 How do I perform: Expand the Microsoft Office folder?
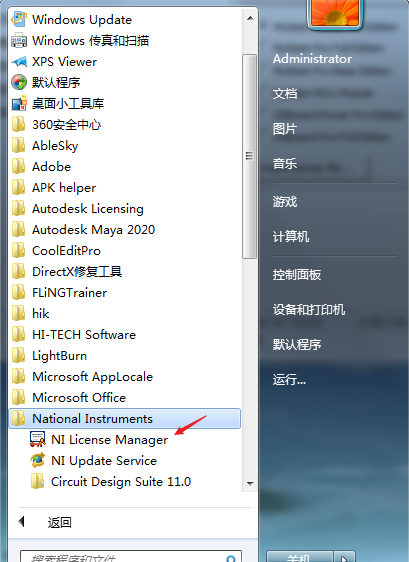69,398
